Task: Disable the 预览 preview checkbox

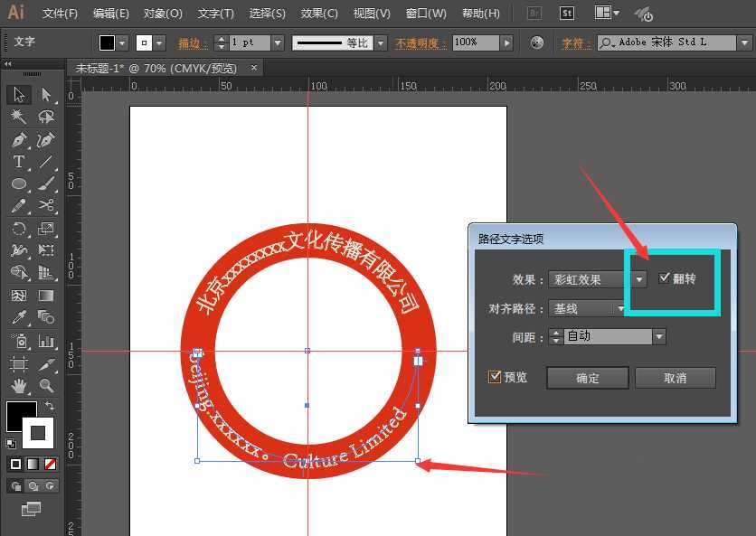Action: click(494, 377)
